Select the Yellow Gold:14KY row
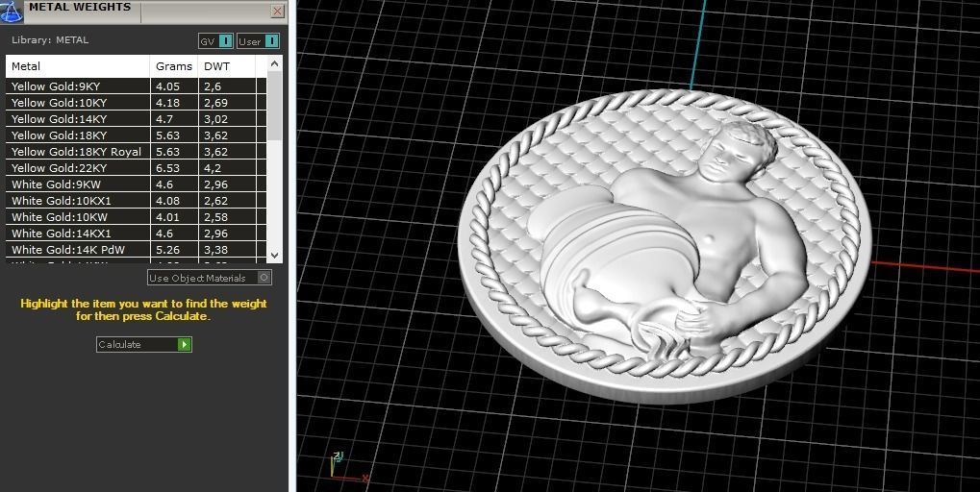This screenshot has width=980, height=492. click(137, 118)
